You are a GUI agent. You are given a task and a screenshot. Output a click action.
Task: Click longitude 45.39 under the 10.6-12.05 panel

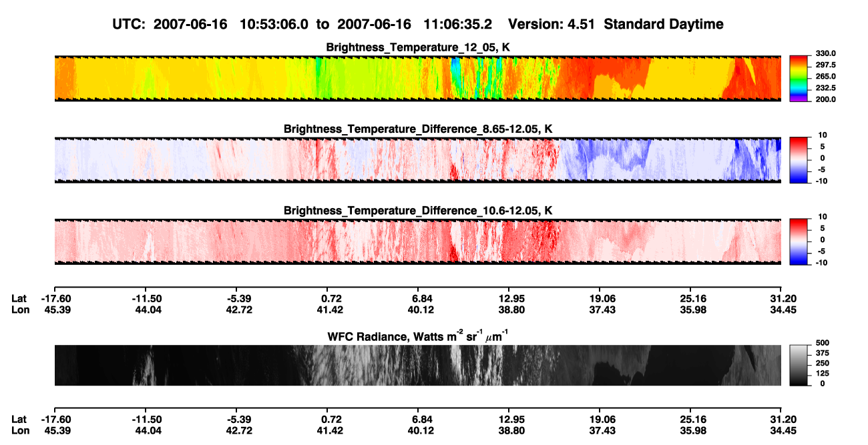coord(59,310)
